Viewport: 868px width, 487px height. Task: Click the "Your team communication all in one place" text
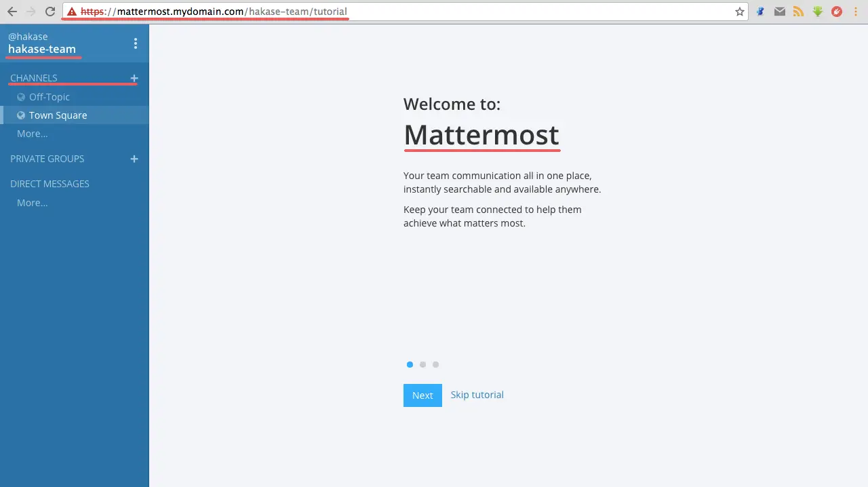502,182
